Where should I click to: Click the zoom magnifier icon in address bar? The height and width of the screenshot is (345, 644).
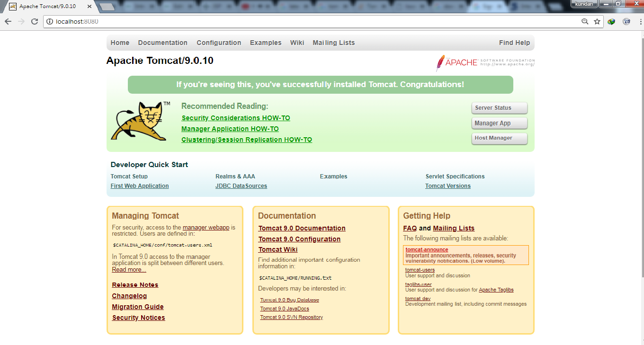[x=585, y=21]
